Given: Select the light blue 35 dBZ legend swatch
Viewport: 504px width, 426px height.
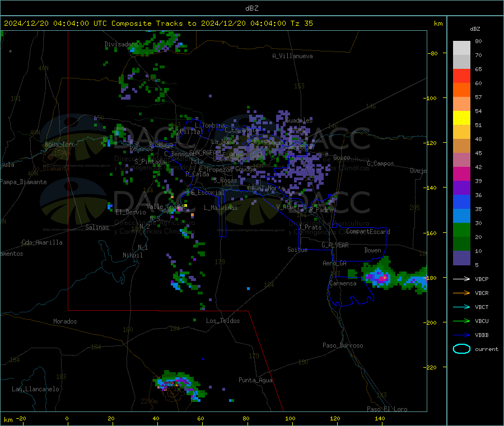Looking at the screenshot, I should tap(461, 216).
